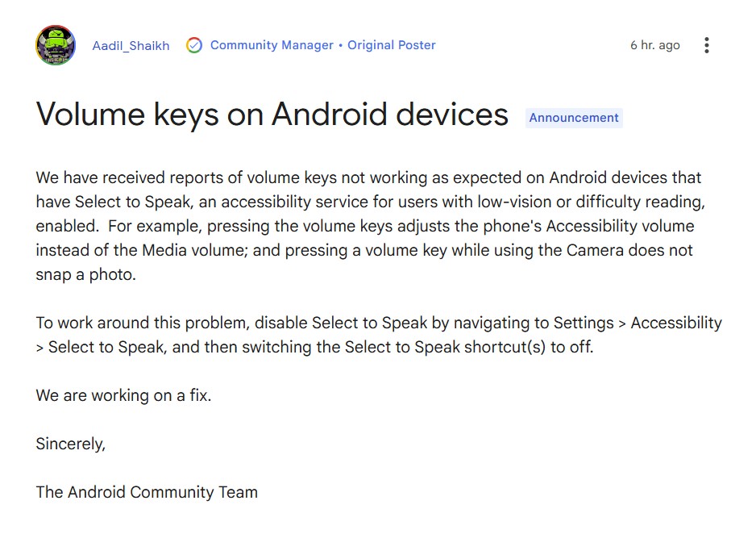
Task: Click the word "Sincerely,"
Action: [71, 444]
